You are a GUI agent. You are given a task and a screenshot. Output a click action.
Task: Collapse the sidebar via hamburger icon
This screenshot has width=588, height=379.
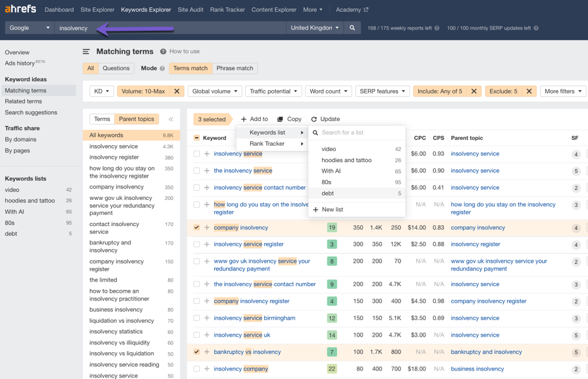tap(86, 52)
